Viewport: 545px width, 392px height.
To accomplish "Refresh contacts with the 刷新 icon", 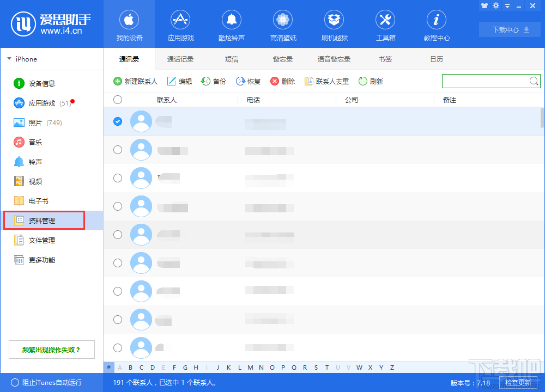I will pos(371,81).
